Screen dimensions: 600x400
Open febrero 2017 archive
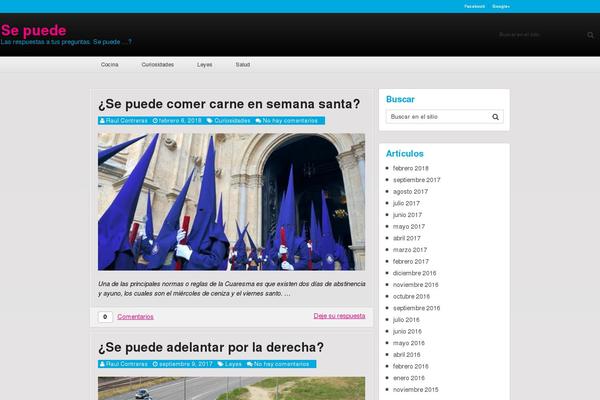click(411, 261)
